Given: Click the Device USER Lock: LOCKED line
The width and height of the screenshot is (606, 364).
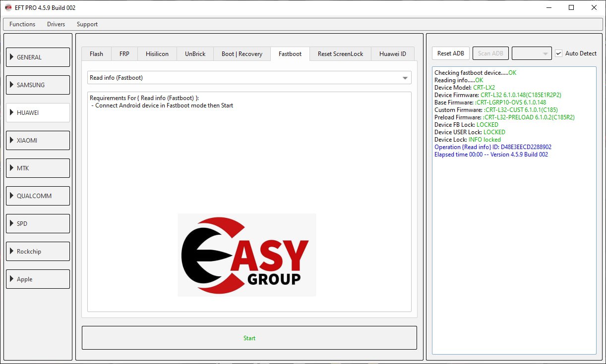Looking at the screenshot, I should [x=470, y=132].
